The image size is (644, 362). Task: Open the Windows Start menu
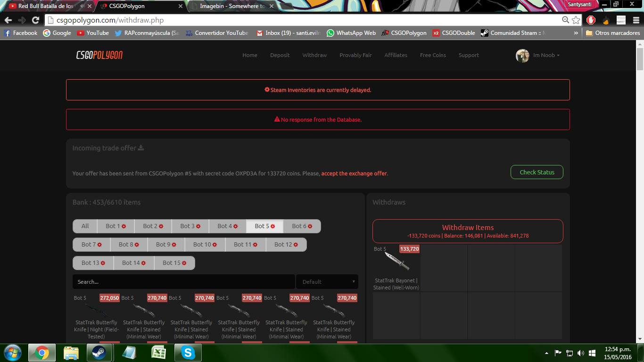tap(13, 353)
